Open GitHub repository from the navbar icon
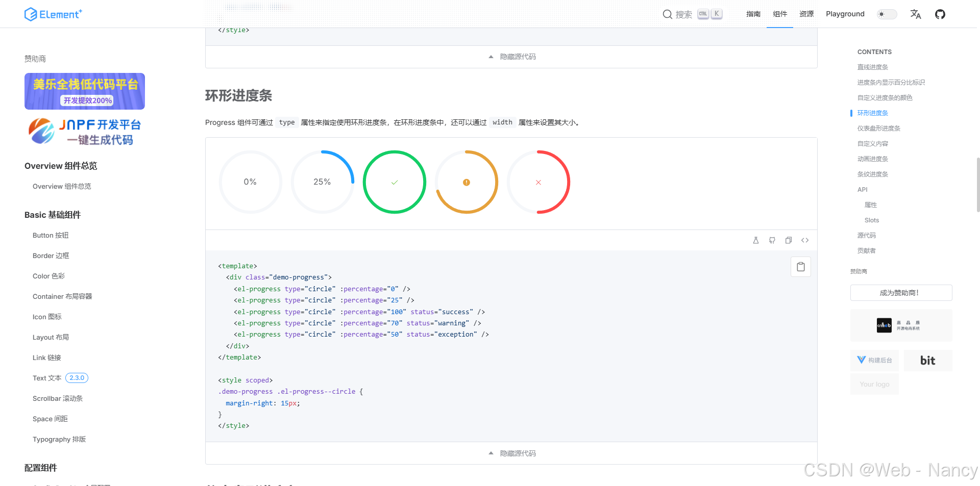Image resolution: width=980 pixels, height=486 pixels. 940,14
